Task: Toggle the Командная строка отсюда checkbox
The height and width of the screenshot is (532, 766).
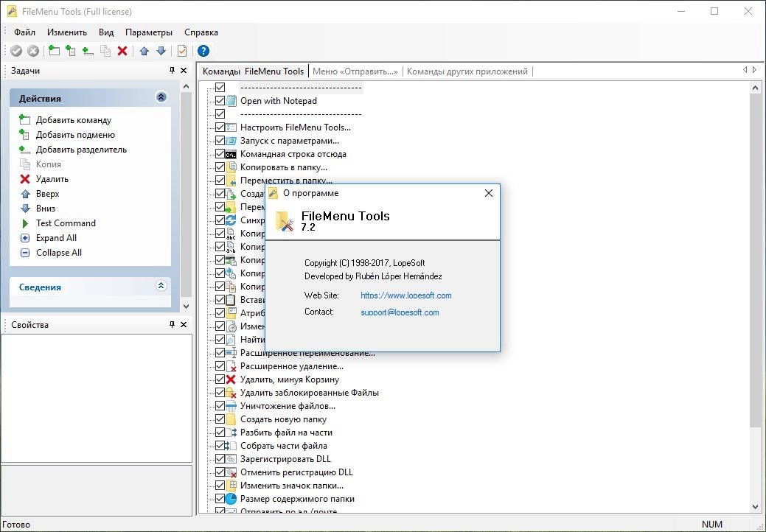Action: point(220,154)
